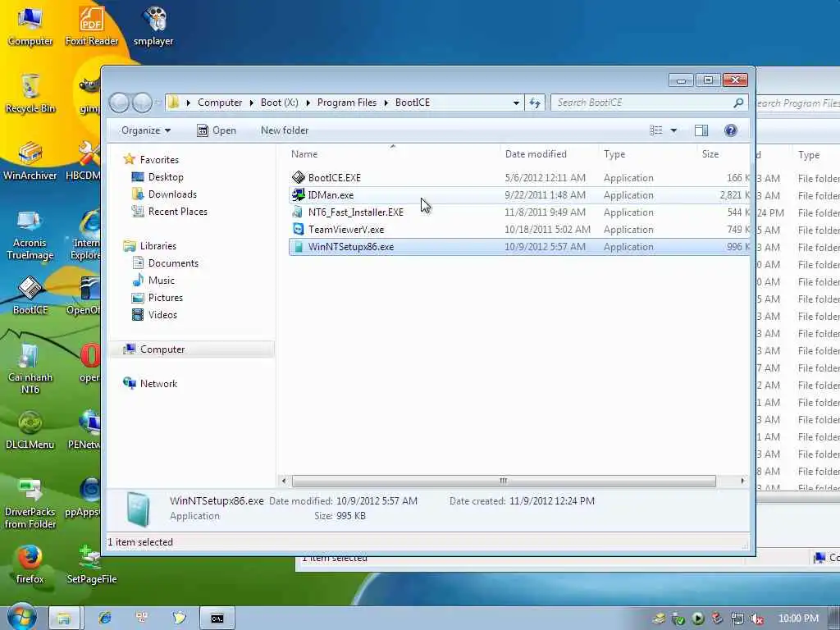Sort by the Type column header
This screenshot has height=630, width=840.
point(648,153)
